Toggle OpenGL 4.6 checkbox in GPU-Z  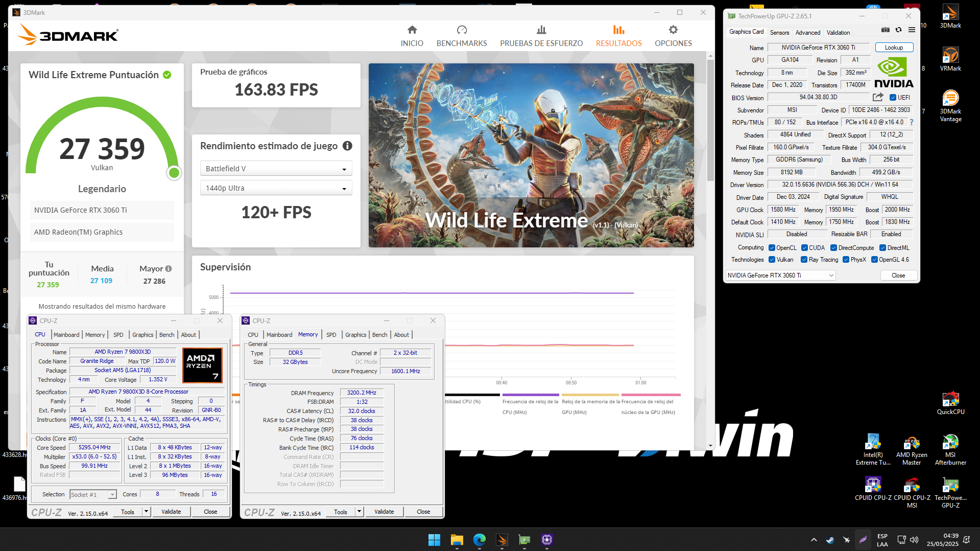point(874,260)
